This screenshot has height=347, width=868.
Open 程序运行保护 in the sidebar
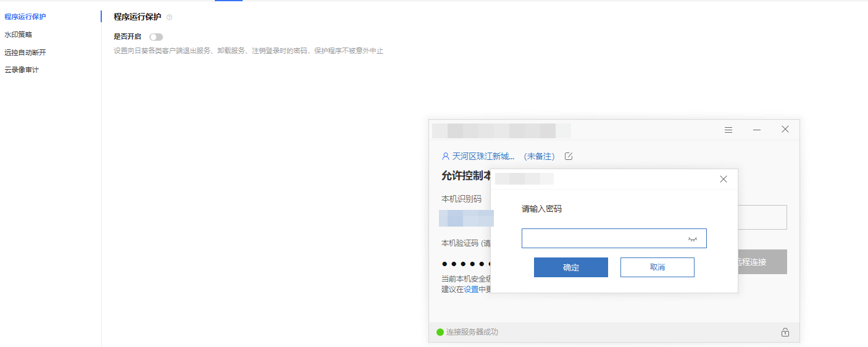point(25,17)
